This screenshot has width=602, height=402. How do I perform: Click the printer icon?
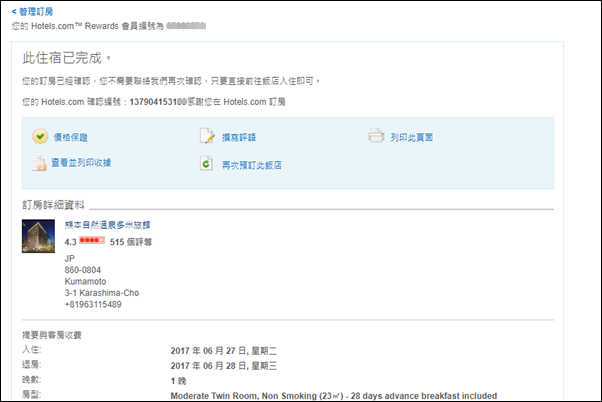click(x=376, y=135)
